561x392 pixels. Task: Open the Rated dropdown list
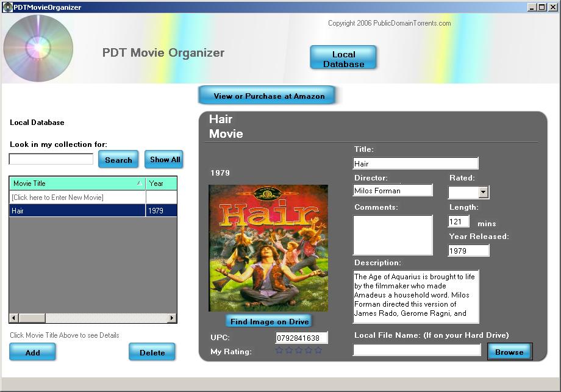483,193
